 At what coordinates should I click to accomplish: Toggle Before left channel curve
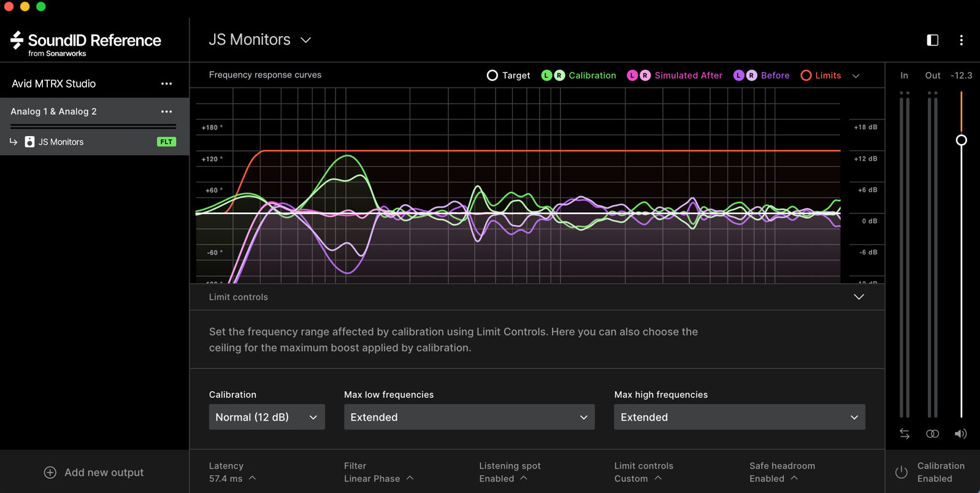point(739,75)
